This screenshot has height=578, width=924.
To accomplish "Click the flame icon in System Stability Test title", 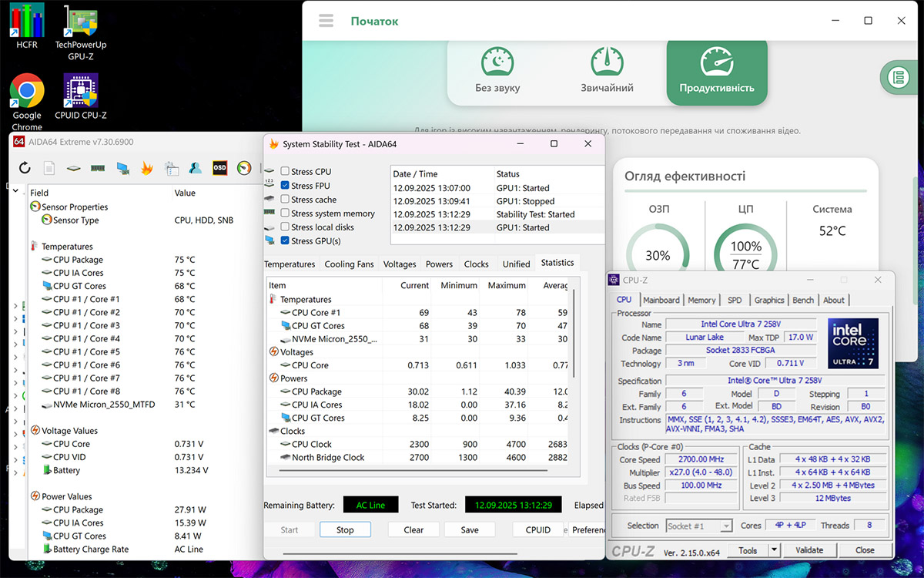I will [x=273, y=144].
